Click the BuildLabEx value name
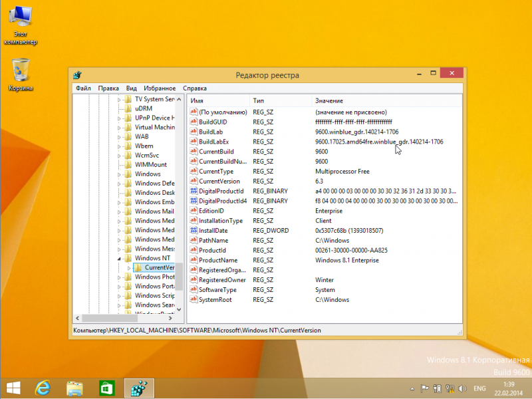Viewport: 532px width, 399px height. point(213,142)
